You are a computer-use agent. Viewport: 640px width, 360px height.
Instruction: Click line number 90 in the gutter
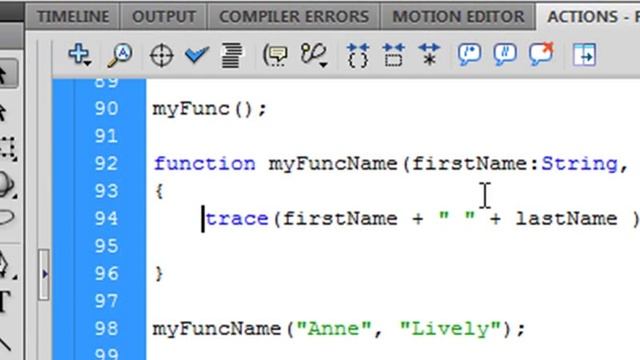106,109
